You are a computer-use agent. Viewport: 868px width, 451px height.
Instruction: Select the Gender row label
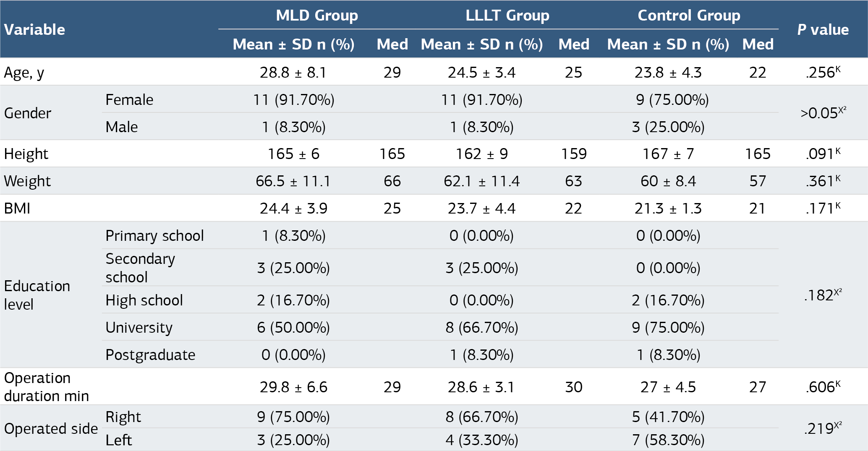[27, 113]
